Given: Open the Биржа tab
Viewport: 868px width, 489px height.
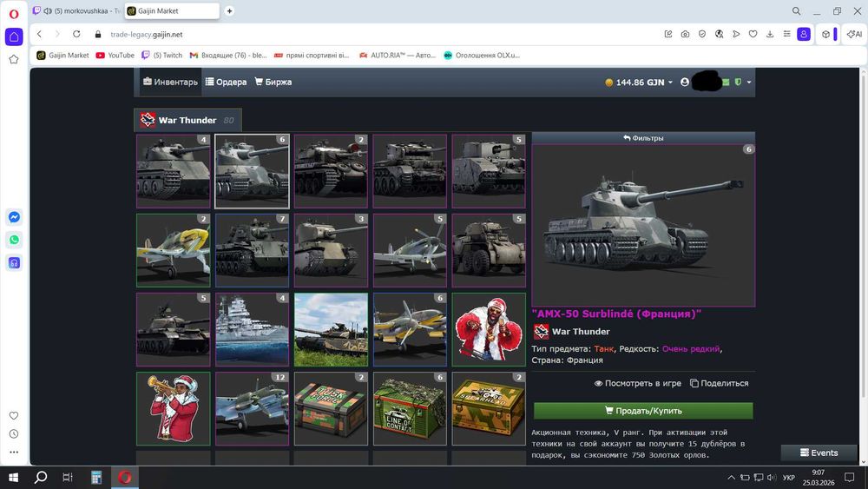Looking at the screenshot, I should pos(273,82).
